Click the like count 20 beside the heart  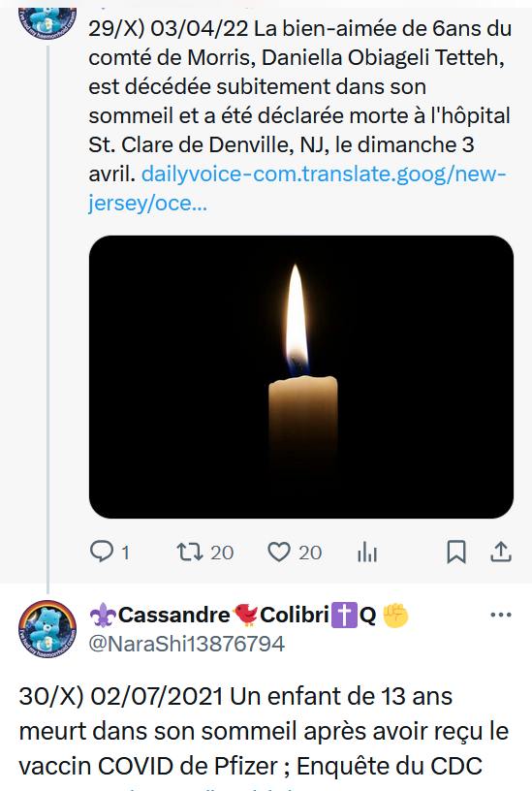tap(310, 553)
